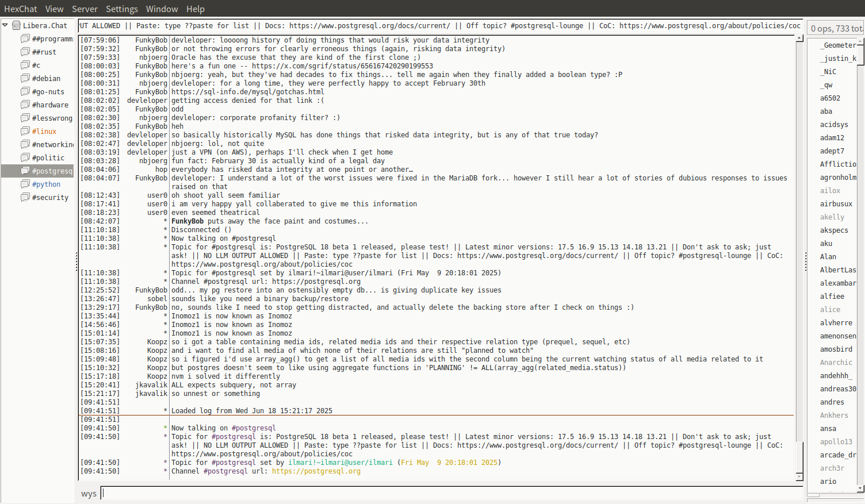Click the #python channel icon
Image resolution: width=865 pixels, height=504 pixels.
25,184
